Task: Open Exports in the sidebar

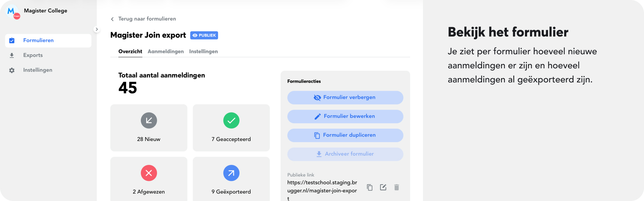Action: 33,55
